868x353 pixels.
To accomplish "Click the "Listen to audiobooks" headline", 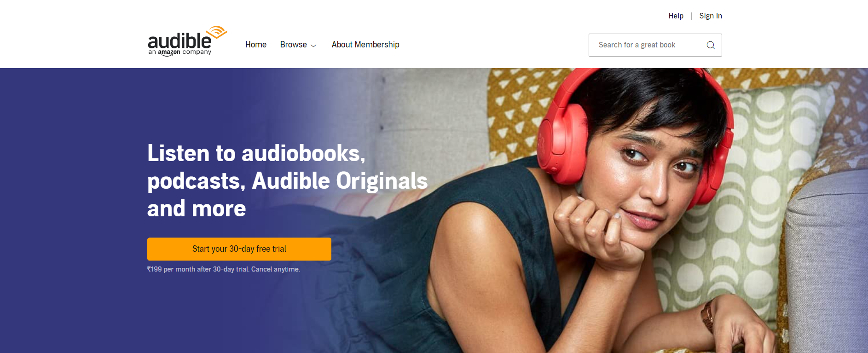I will tap(256, 153).
